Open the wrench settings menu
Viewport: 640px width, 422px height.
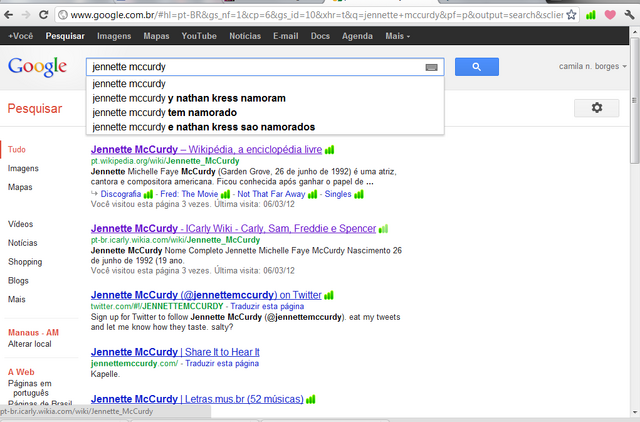click(x=629, y=16)
